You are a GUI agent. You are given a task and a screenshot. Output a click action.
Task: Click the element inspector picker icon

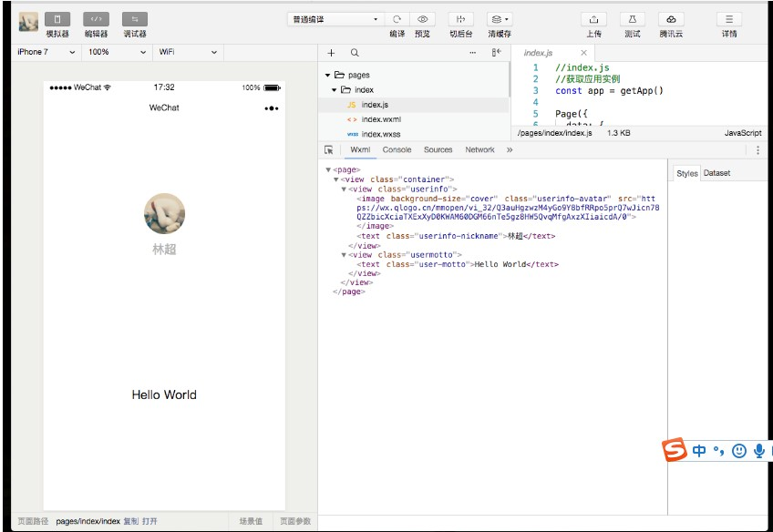[329, 149]
